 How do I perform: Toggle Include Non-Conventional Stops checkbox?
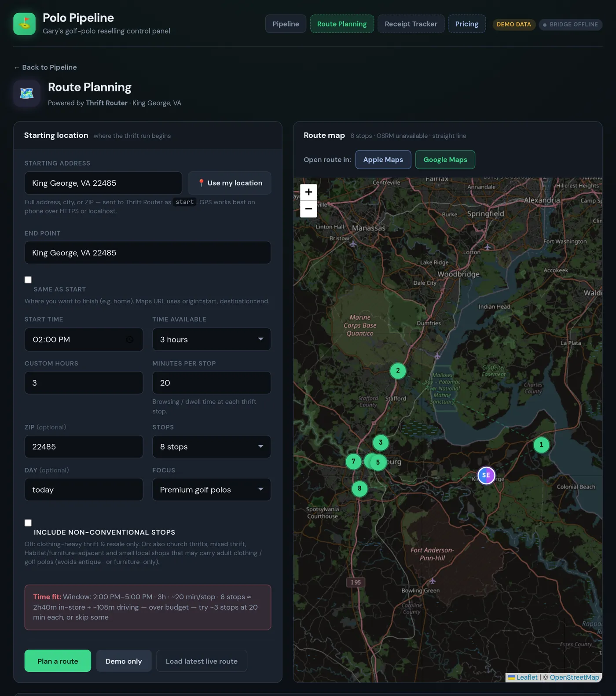(28, 523)
